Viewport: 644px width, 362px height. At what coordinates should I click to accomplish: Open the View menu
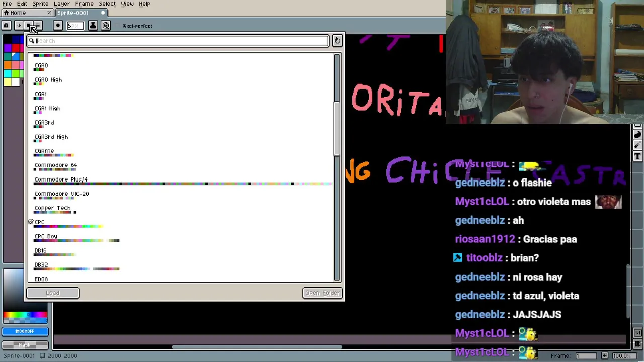127,4
